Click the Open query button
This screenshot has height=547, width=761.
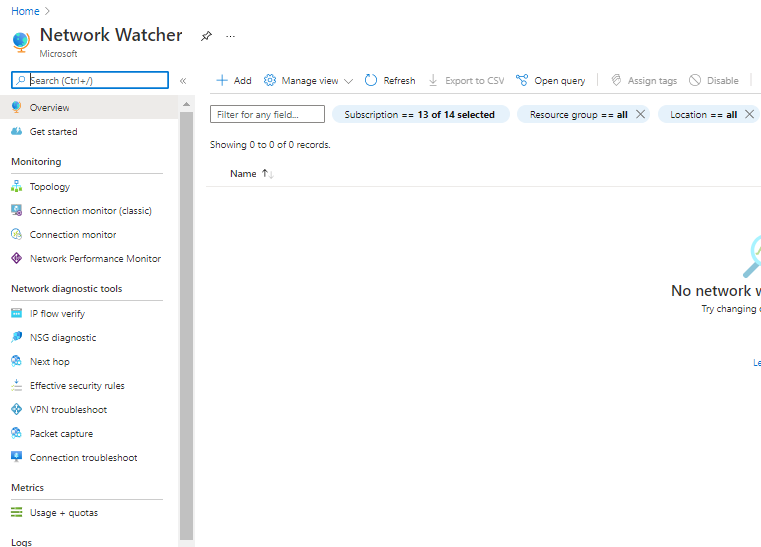coord(550,81)
